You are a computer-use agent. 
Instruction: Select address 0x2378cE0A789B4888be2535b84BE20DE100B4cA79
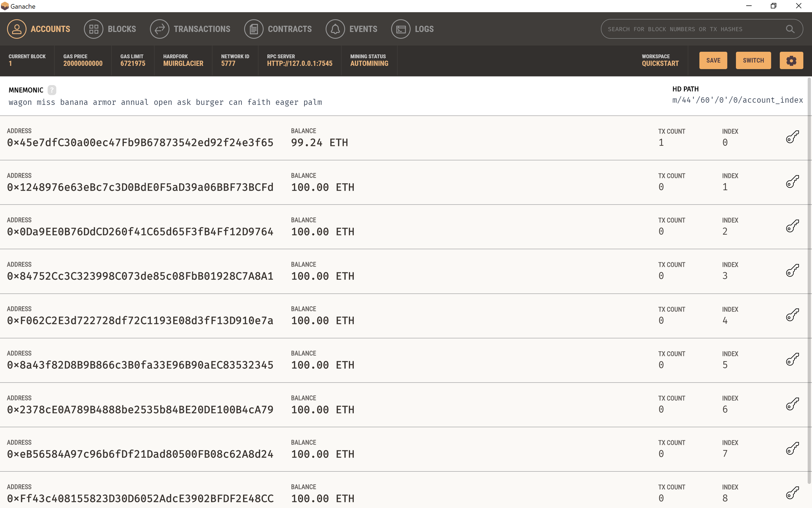(140, 410)
